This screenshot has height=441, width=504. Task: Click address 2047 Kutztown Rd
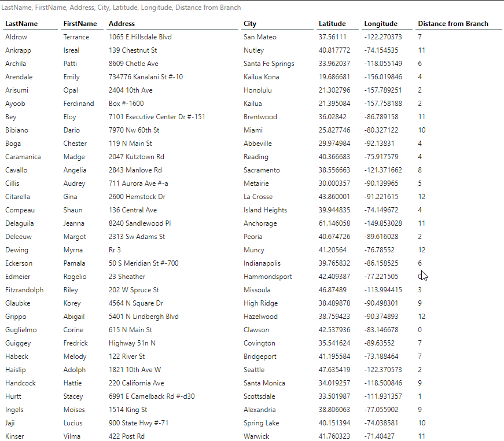[x=137, y=157]
